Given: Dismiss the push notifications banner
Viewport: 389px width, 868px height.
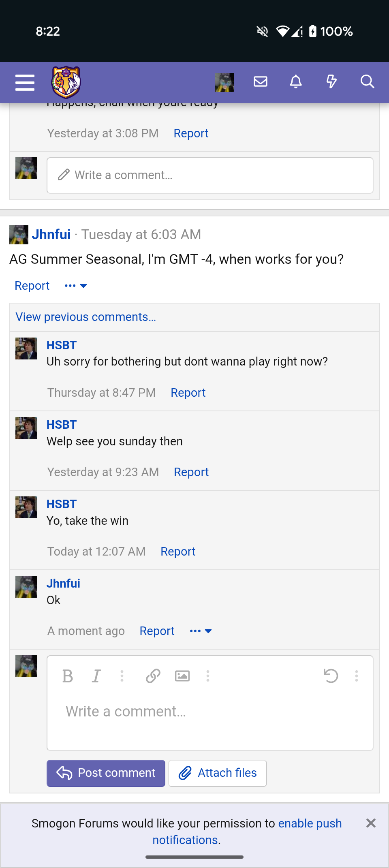Looking at the screenshot, I should tap(371, 823).
